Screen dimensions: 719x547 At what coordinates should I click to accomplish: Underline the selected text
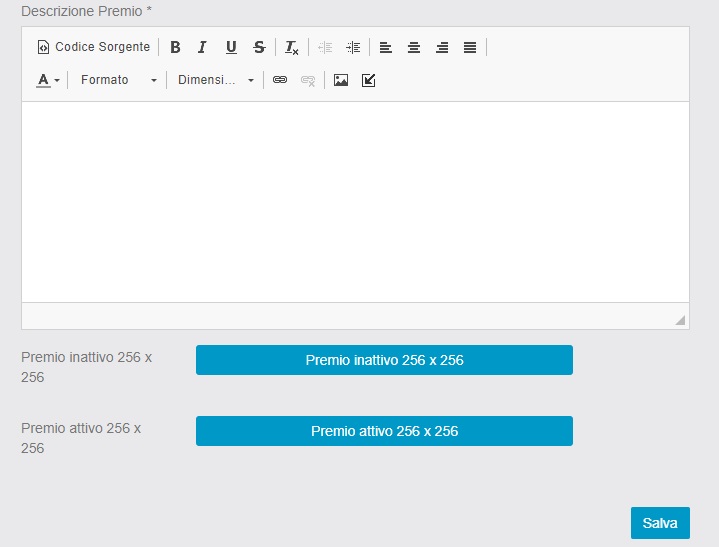[231, 47]
